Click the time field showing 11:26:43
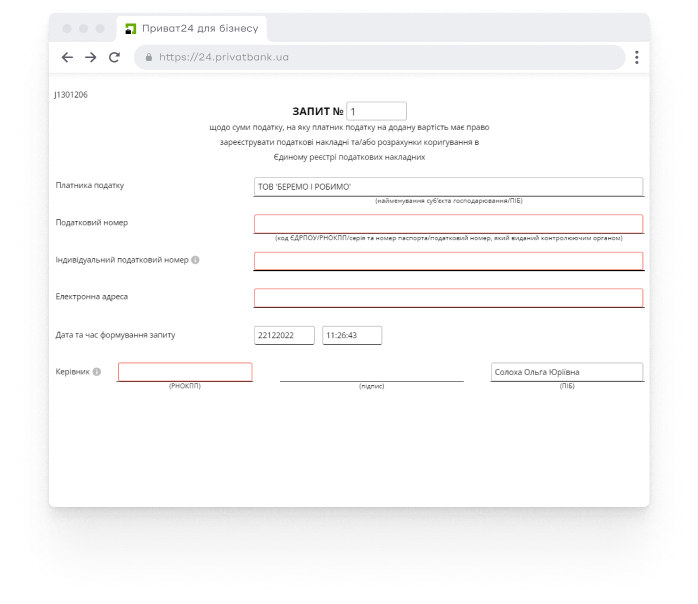The width and height of the screenshot is (698, 604). click(351, 336)
